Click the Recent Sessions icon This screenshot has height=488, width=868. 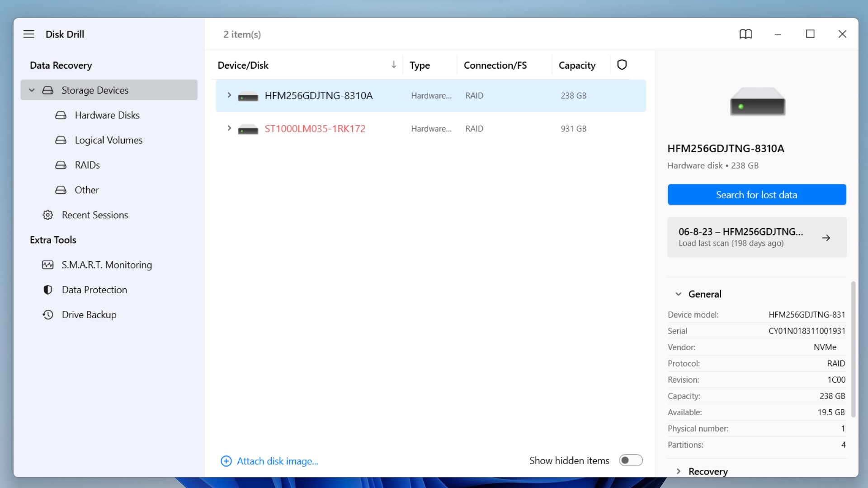coord(47,215)
